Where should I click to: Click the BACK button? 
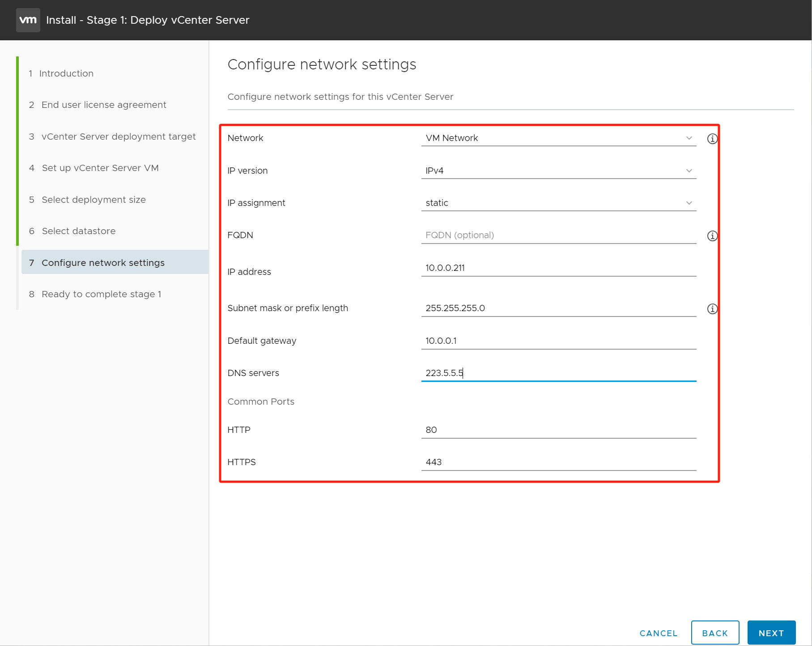click(714, 633)
